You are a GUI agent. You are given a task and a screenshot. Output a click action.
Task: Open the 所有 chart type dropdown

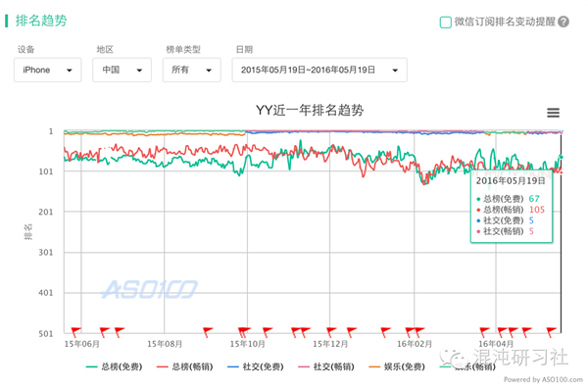pos(192,70)
